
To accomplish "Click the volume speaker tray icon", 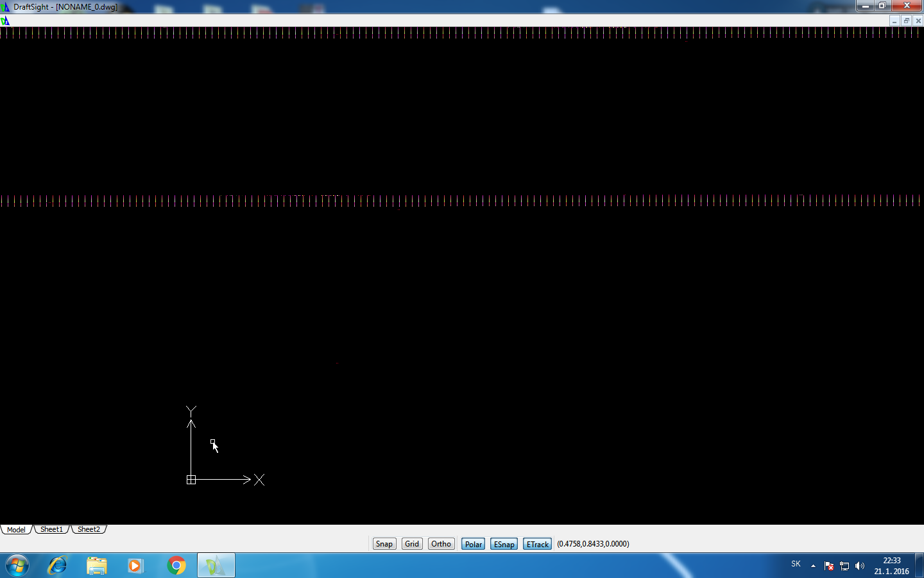I will coord(860,566).
